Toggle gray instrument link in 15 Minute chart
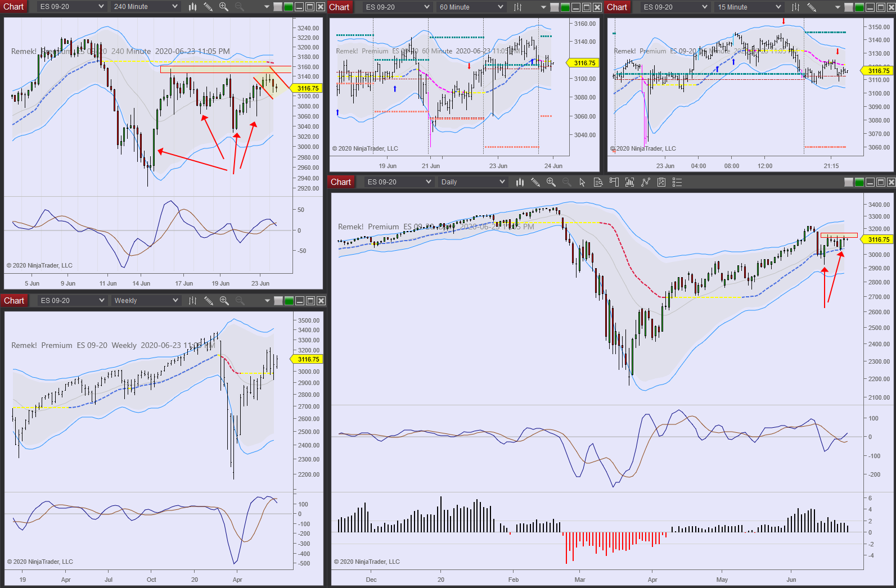Screen dimensions: 896x588 pos(849,7)
